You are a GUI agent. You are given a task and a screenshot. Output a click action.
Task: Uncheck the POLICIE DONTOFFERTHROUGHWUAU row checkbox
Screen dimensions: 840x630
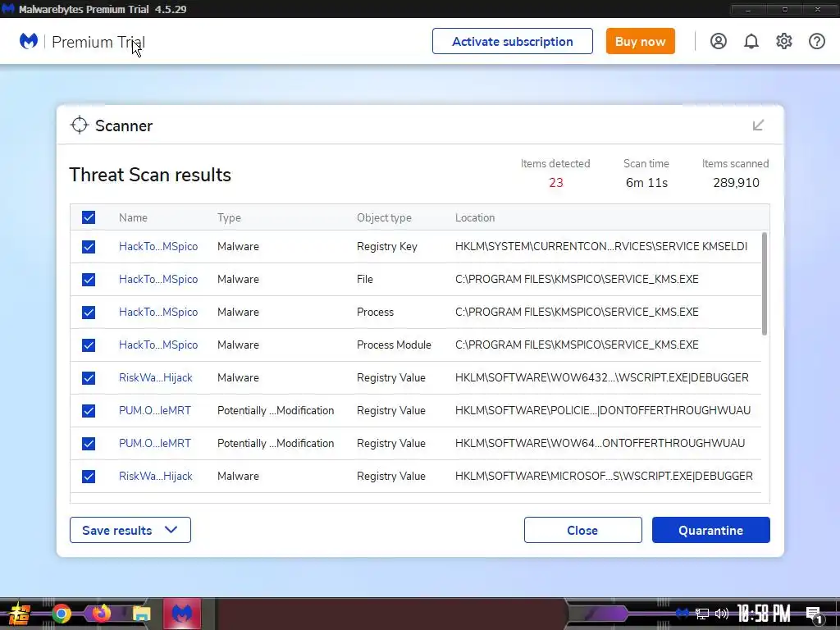tap(89, 411)
